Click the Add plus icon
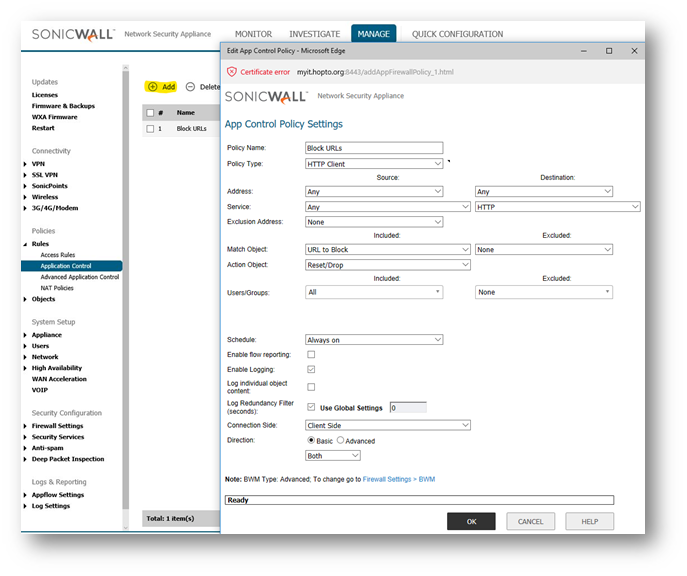This screenshot has width=687, height=576. click(152, 87)
